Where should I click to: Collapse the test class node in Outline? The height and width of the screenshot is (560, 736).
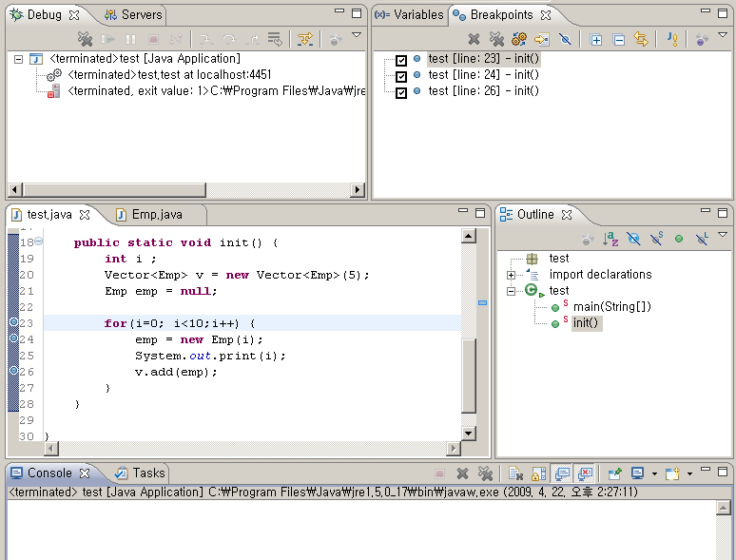click(512, 291)
